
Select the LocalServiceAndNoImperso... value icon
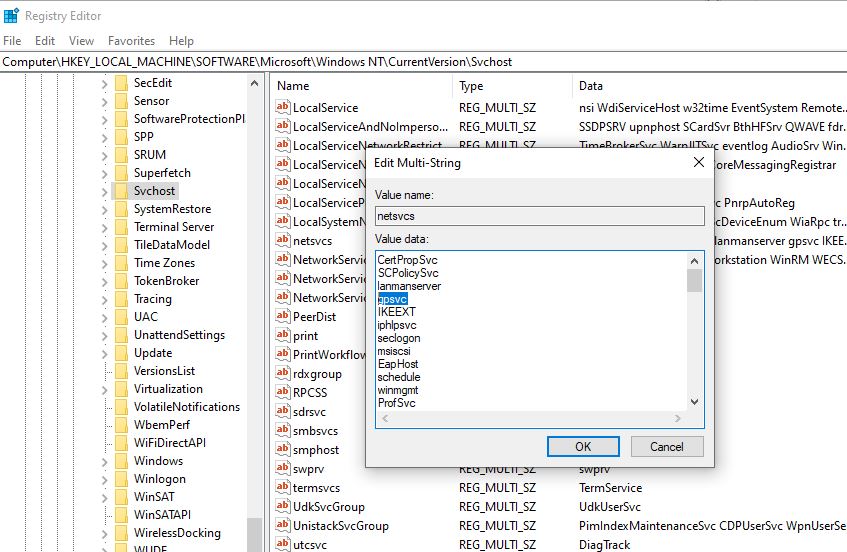point(283,126)
